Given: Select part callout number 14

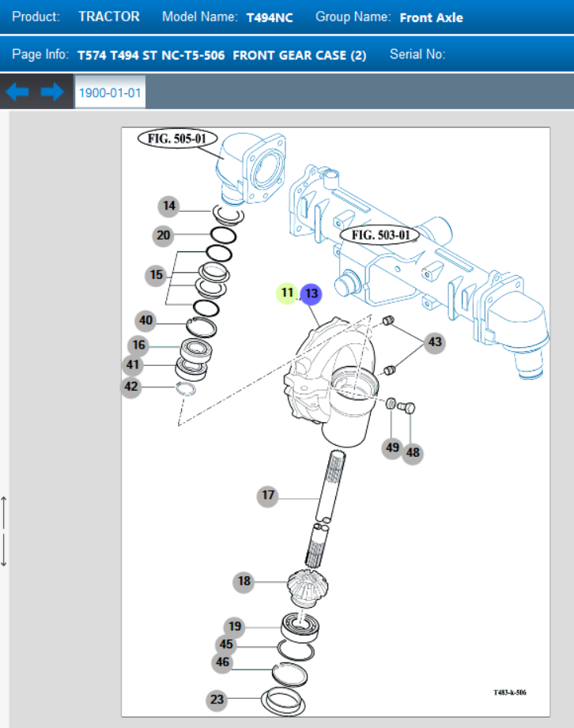Looking at the screenshot, I should pos(168,206).
